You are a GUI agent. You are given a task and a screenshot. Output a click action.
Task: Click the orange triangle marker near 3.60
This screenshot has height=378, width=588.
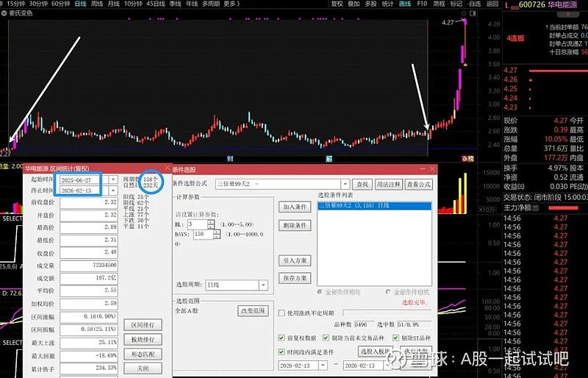[465, 65]
